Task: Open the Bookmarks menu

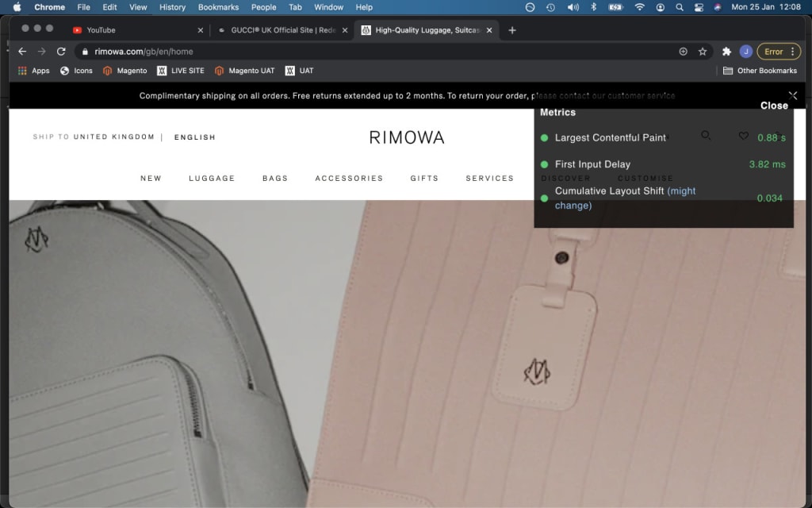Action: click(219, 7)
